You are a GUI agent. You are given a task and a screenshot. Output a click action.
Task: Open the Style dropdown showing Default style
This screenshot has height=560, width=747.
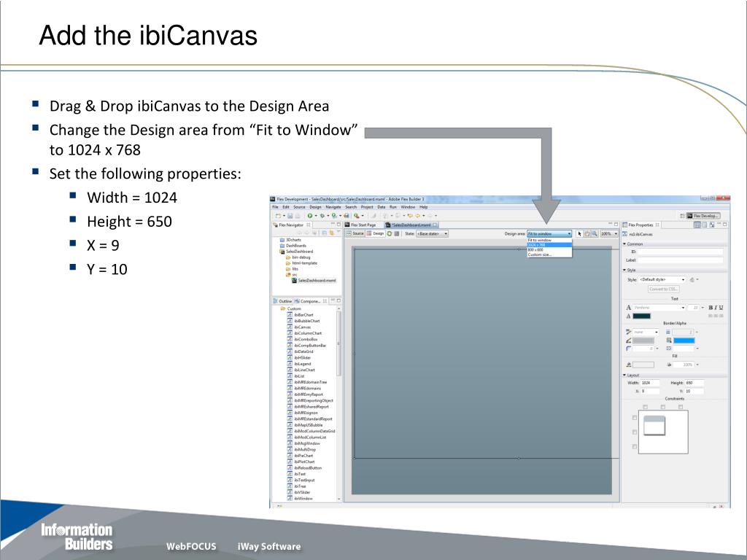(x=662, y=279)
